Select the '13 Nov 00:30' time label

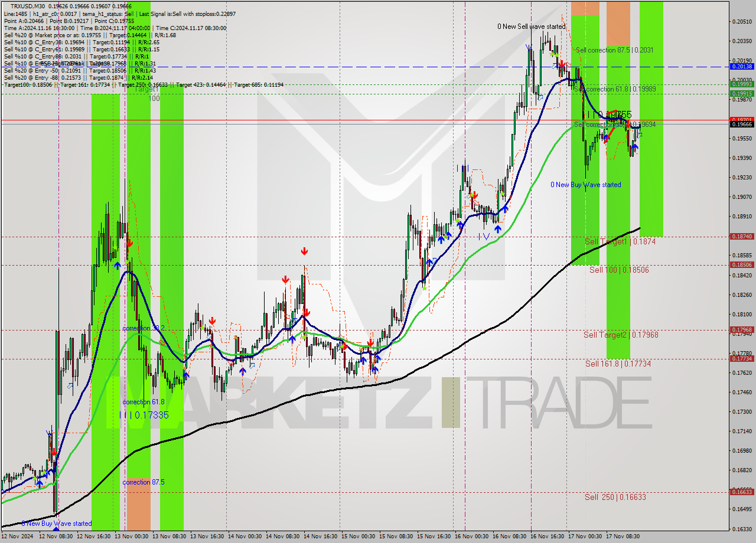(x=132, y=537)
